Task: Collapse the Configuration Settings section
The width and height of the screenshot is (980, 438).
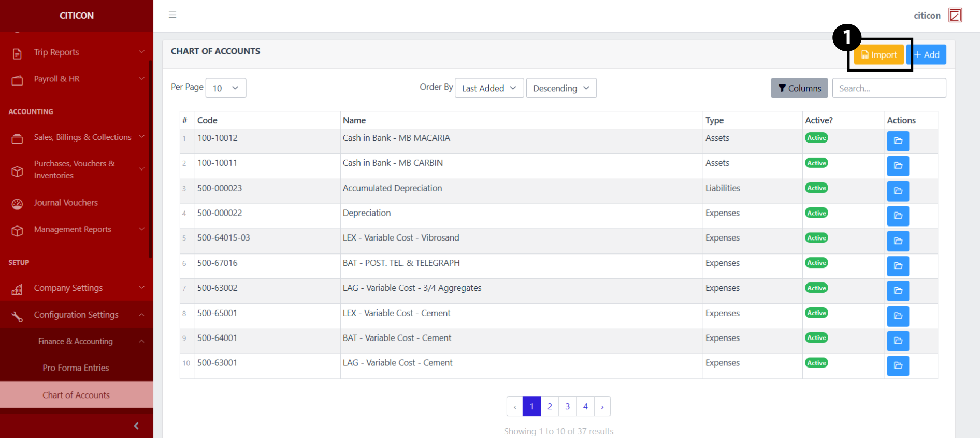Action: pos(77,315)
